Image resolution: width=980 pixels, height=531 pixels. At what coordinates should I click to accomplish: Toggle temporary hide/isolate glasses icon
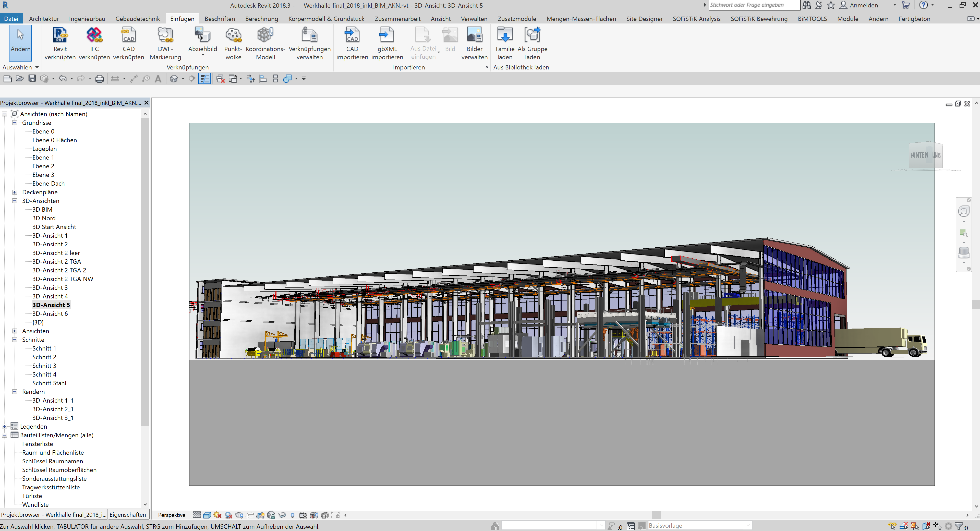pyautogui.click(x=282, y=515)
